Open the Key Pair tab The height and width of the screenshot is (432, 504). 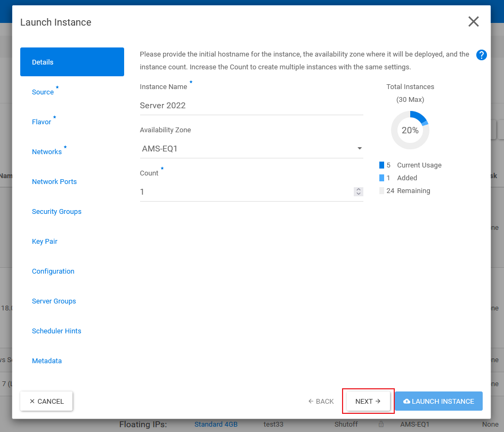(45, 242)
